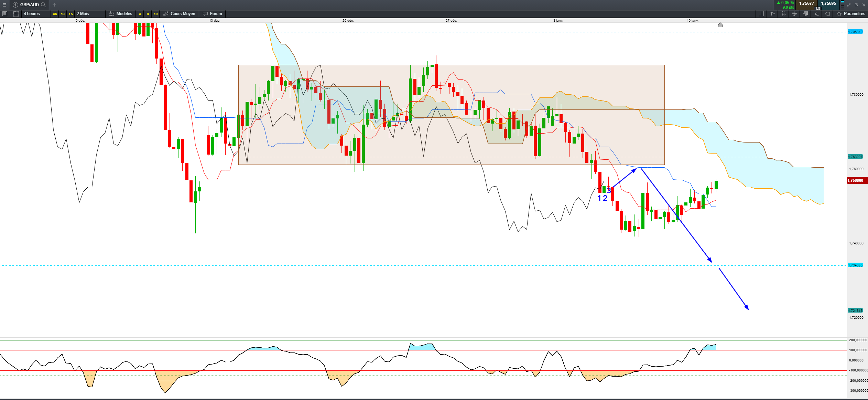Select the 1,763227 price level label
Image resolution: width=868 pixels, height=400 pixels.
tap(855, 157)
